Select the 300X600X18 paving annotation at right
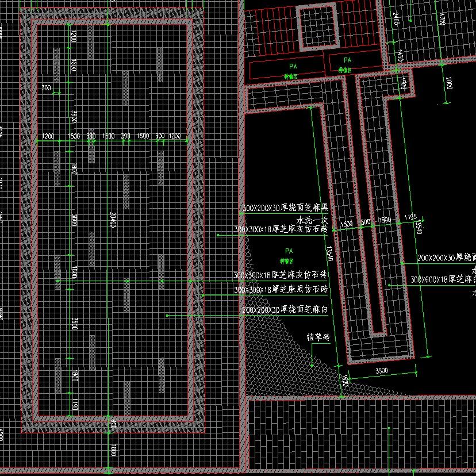The image size is (476, 476). click(x=443, y=279)
